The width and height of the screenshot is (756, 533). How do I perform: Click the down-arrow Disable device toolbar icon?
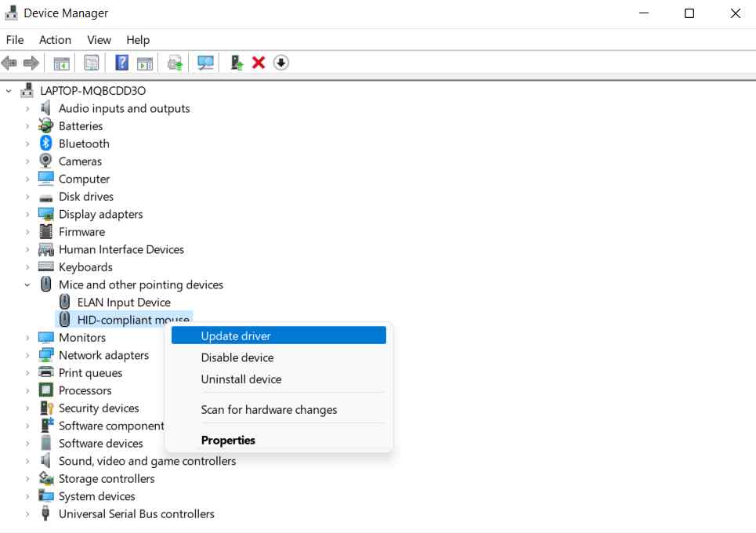(280, 63)
